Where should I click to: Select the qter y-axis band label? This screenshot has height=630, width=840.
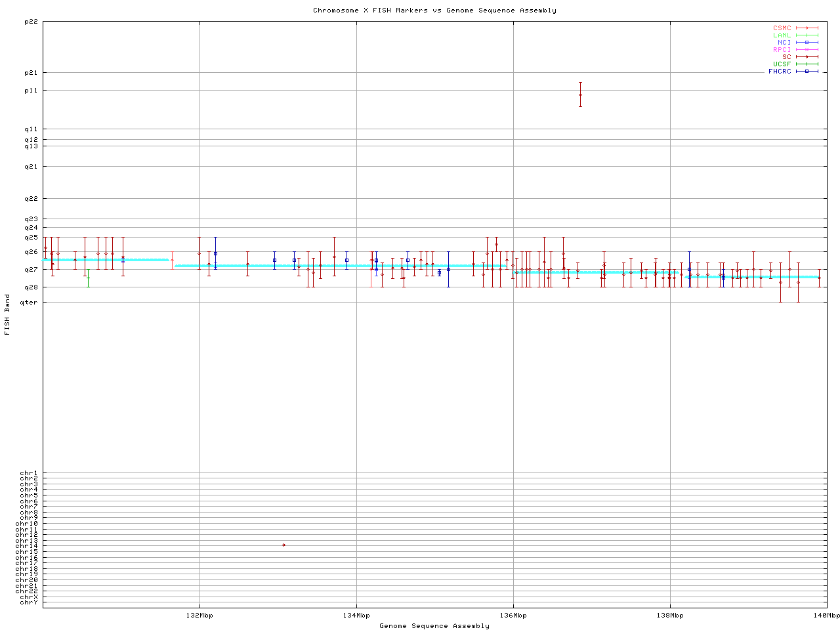pyautogui.click(x=29, y=303)
